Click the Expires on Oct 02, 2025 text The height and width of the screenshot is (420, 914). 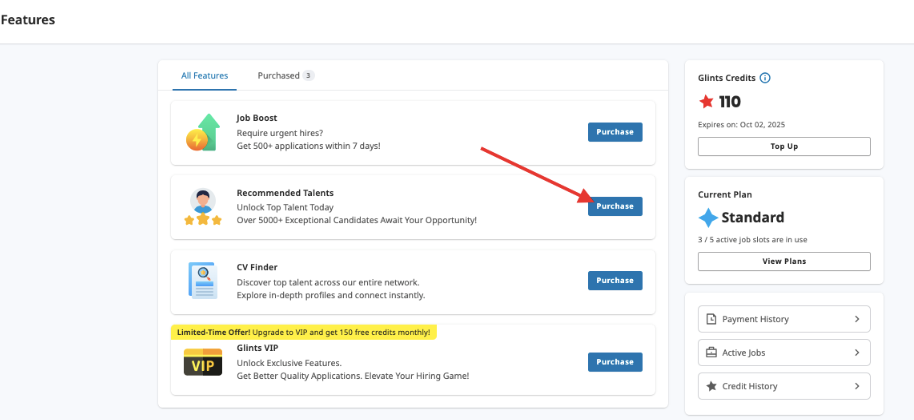tap(740, 125)
